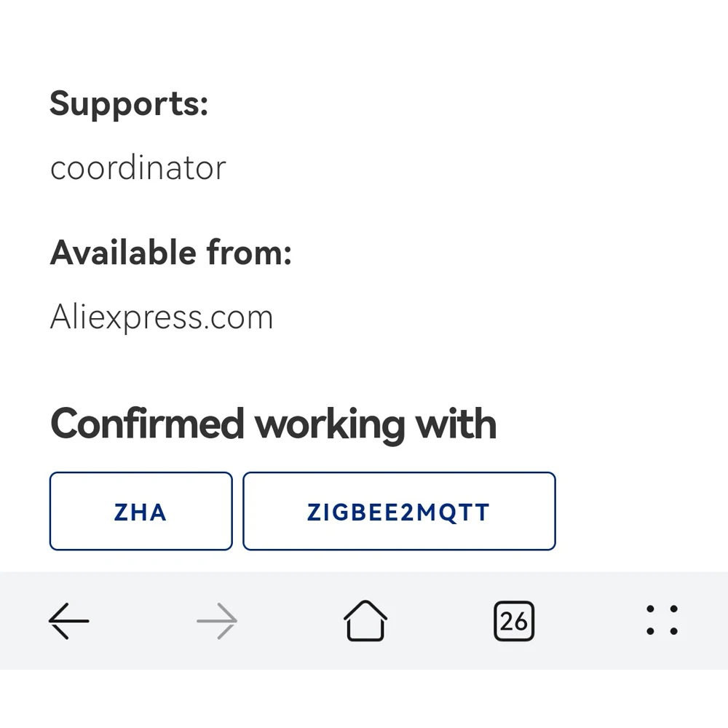Click the "Supports:" heading
728x728 pixels.
click(129, 103)
